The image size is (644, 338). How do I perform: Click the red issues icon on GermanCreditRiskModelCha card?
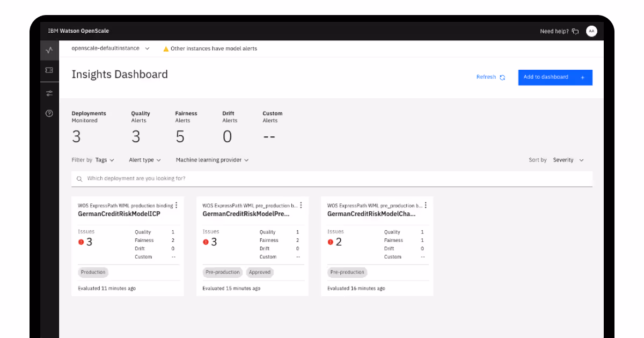click(x=329, y=241)
